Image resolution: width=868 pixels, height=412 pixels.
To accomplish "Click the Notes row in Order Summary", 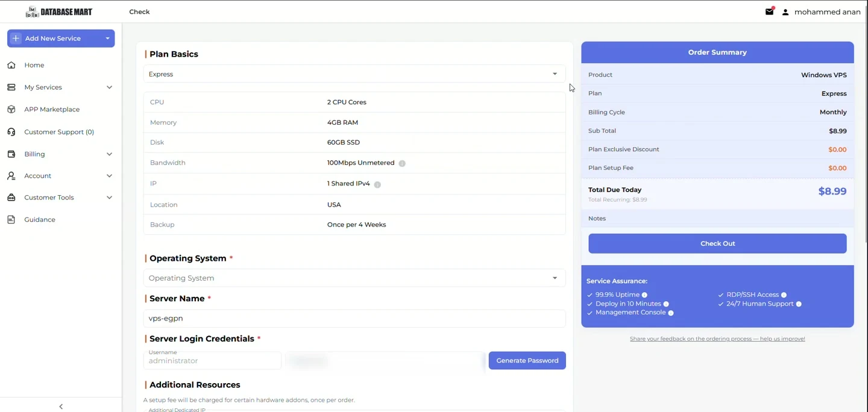I will 717,219.
